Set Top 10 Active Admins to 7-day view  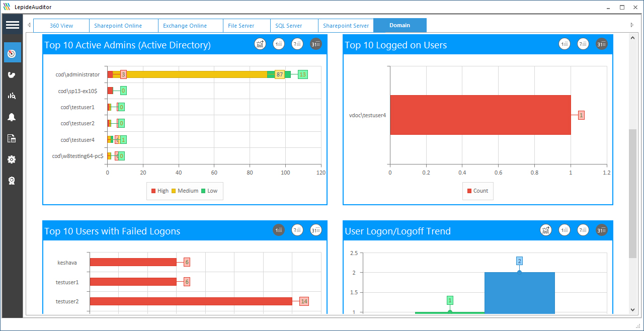(x=297, y=44)
